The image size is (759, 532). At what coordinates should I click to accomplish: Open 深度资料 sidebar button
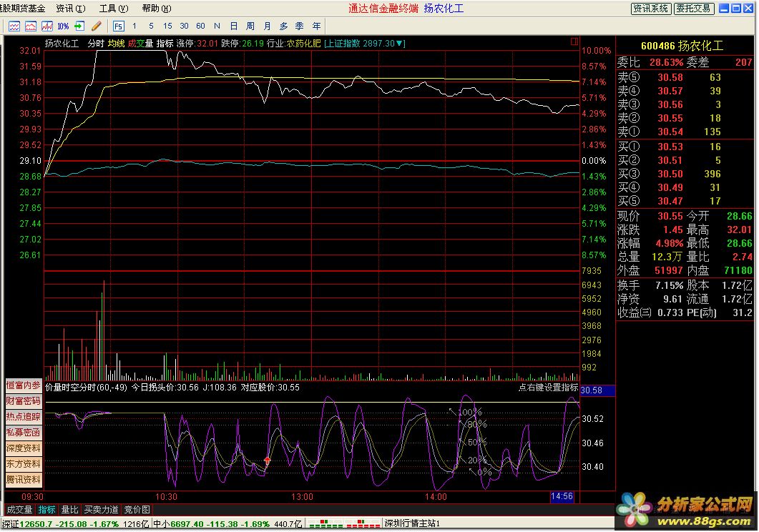coord(23,448)
